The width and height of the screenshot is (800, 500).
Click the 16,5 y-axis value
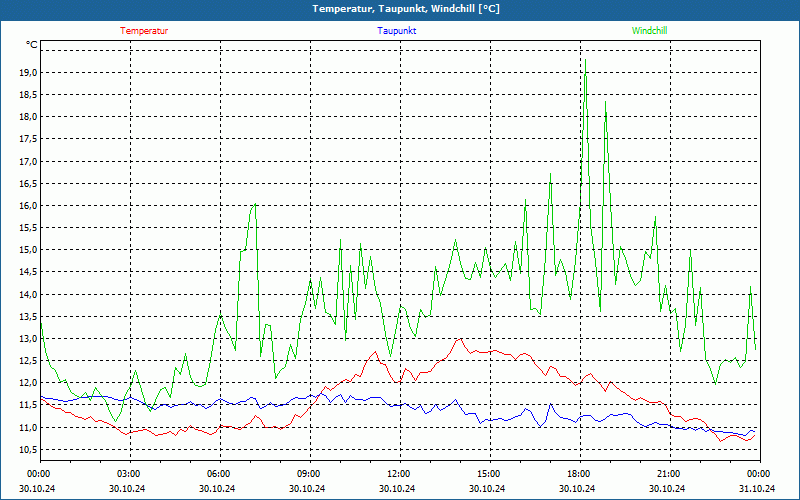29,184
